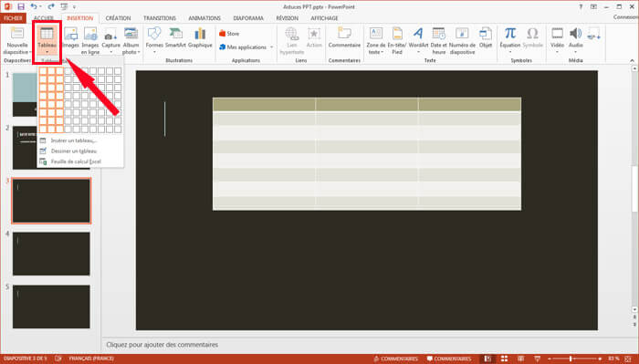The image size is (639, 364).
Task: Click the Redo icon in title bar
Action: coord(50,6)
